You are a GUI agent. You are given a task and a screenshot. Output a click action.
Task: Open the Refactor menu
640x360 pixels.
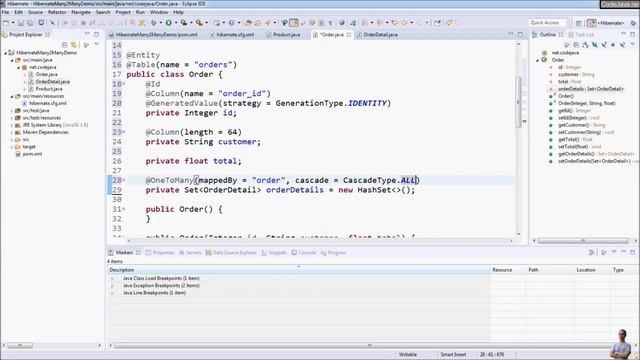coord(57,12)
